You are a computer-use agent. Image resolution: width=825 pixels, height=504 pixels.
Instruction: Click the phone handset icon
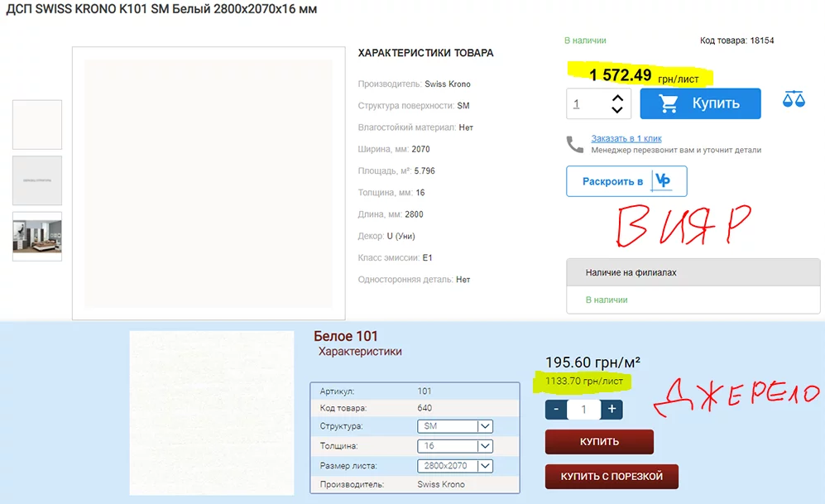pos(574,144)
